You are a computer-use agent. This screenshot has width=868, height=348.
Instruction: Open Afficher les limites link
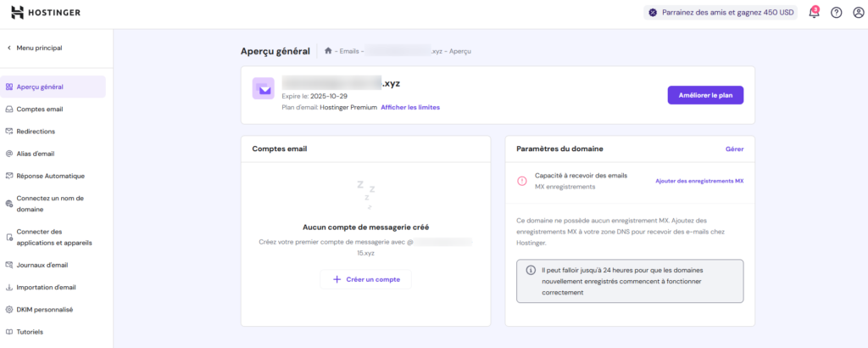click(410, 107)
